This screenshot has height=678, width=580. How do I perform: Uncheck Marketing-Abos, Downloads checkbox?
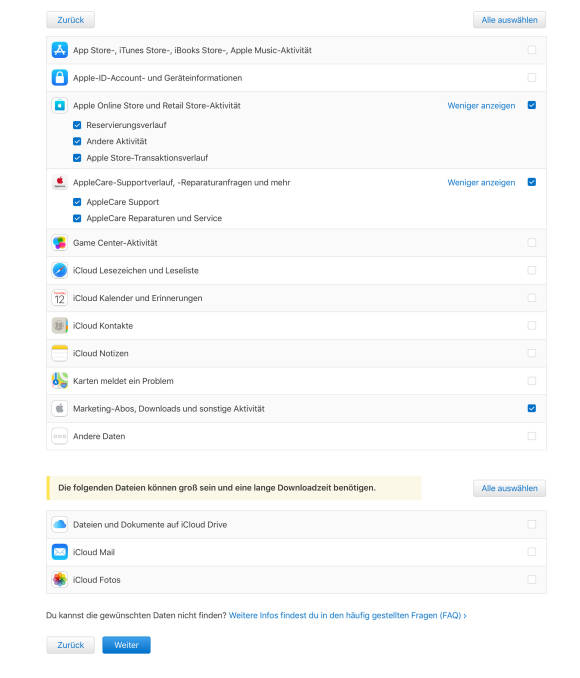point(532,408)
